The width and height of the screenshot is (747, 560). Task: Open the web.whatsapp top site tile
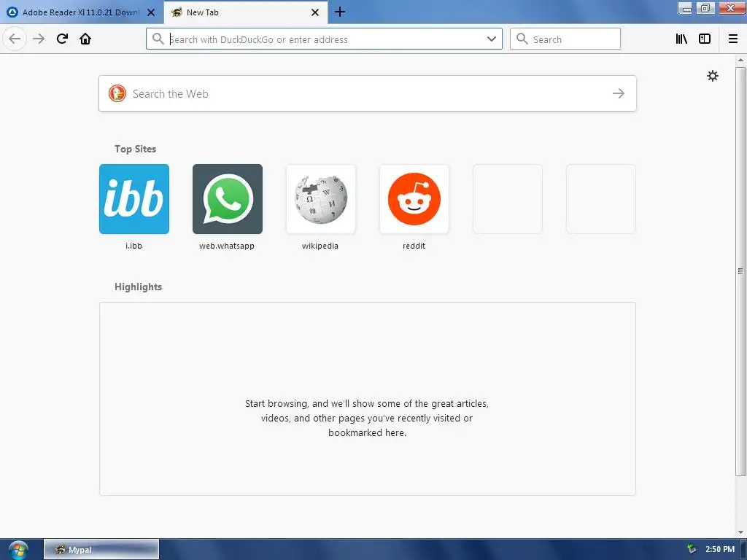click(228, 199)
